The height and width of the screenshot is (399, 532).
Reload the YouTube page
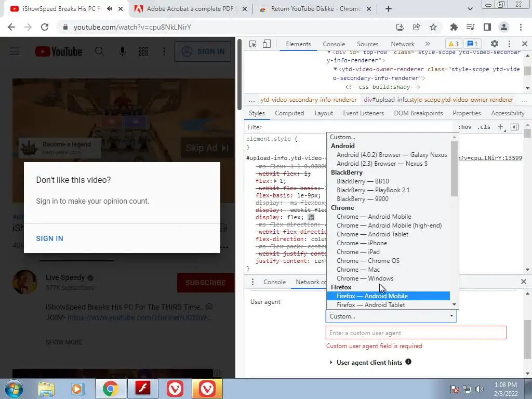tap(45, 27)
